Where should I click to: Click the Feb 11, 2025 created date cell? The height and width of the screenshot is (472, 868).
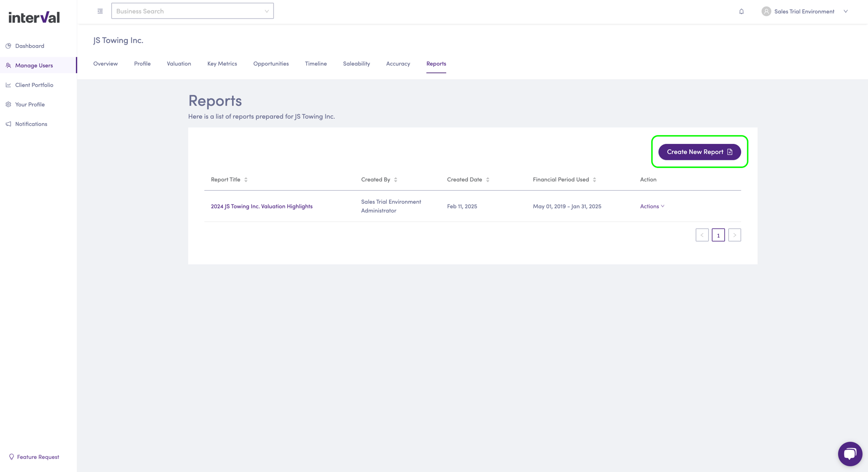[x=462, y=206]
